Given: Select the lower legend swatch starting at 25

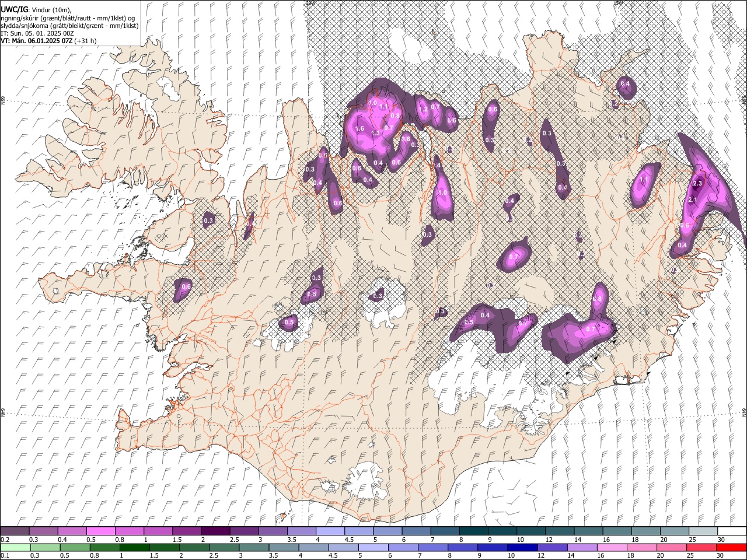Looking at the screenshot, I should click(x=701, y=547).
